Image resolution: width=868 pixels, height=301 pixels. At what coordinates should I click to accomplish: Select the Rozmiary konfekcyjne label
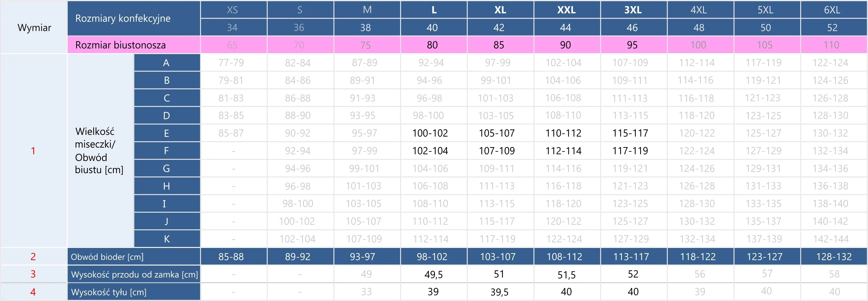(123, 18)
